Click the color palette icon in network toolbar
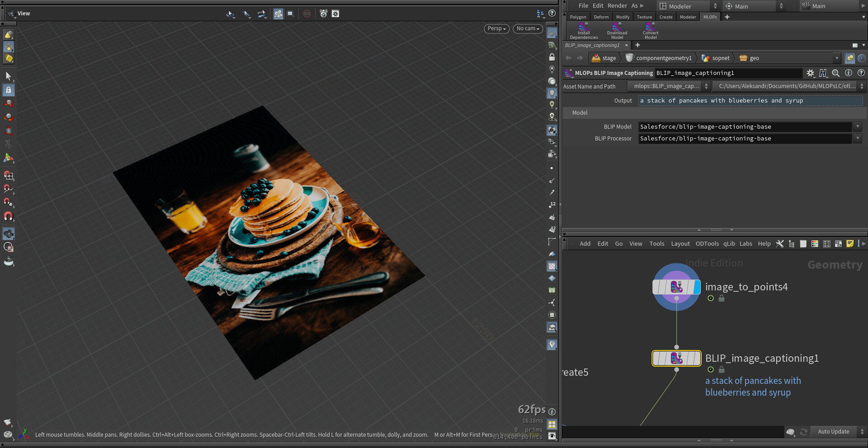 815,244
